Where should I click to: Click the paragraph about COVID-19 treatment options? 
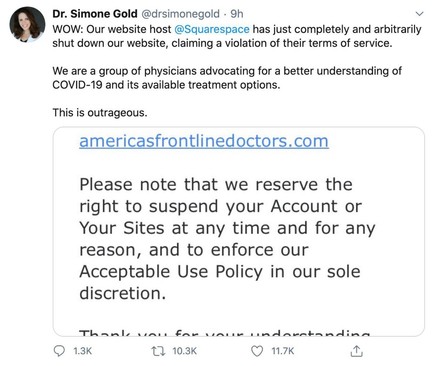point(227,78)
